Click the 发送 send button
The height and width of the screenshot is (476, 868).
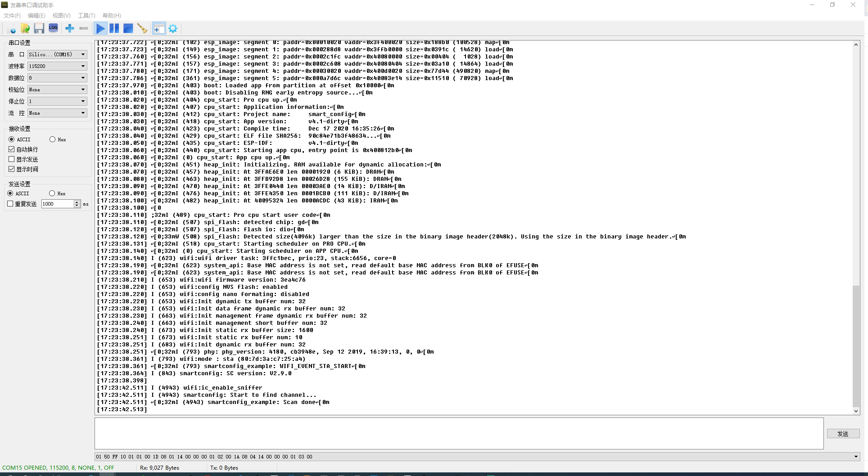click(x=843, y=434)
